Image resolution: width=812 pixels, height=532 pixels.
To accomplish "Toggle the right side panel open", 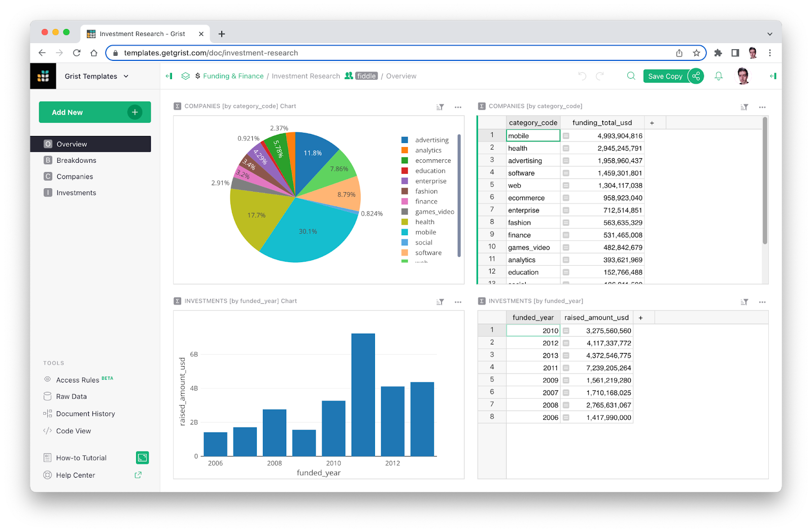I will pos(773,76).
